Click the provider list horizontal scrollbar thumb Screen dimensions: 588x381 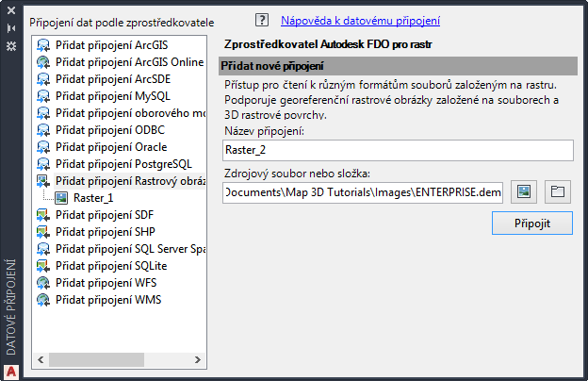96,360
